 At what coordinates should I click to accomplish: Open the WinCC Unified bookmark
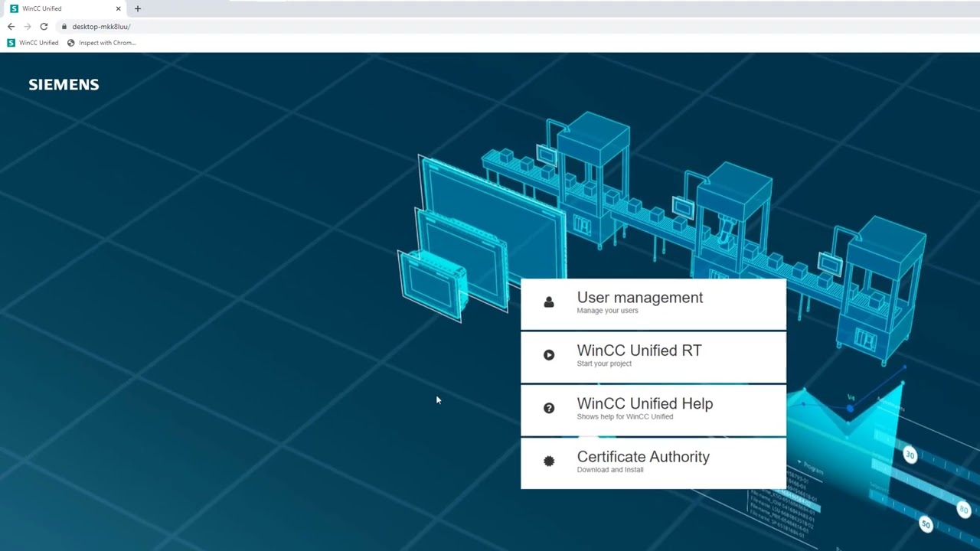[x=33, y=43]
